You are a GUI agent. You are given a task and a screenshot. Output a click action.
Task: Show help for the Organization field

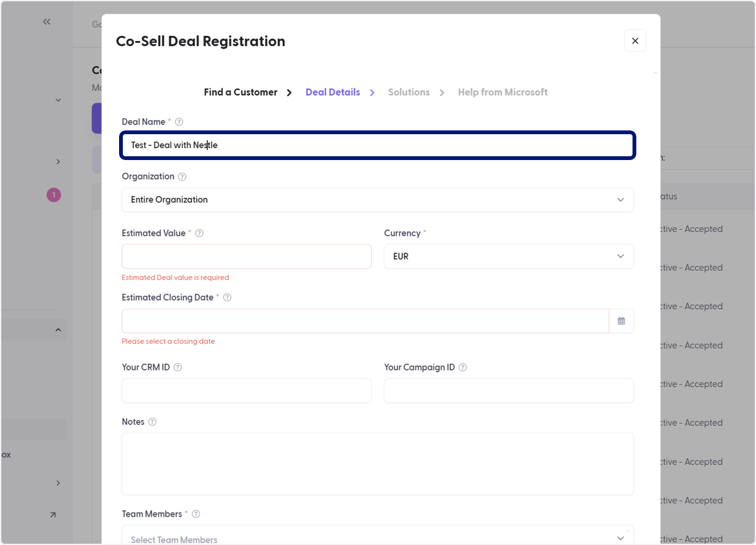coord(182,176)
